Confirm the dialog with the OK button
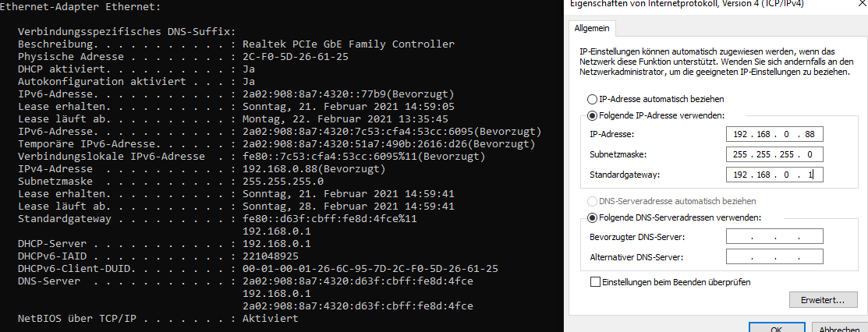Image resolution: width=868 pixels, height=332 pixels. pos(777,327)
